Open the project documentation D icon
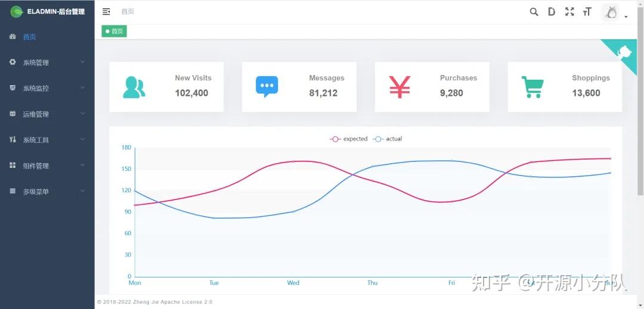The image size is (644, 309). click(552, 12)
